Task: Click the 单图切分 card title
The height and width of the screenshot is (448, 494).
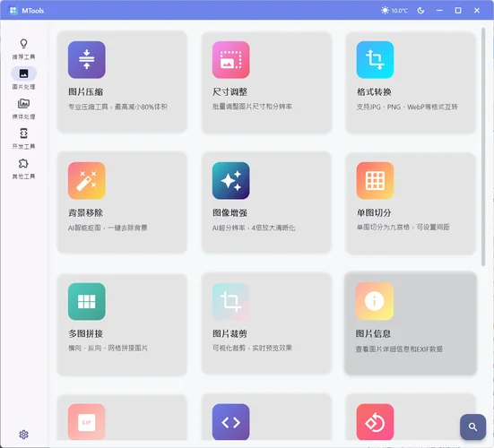Action: point(374,213)
